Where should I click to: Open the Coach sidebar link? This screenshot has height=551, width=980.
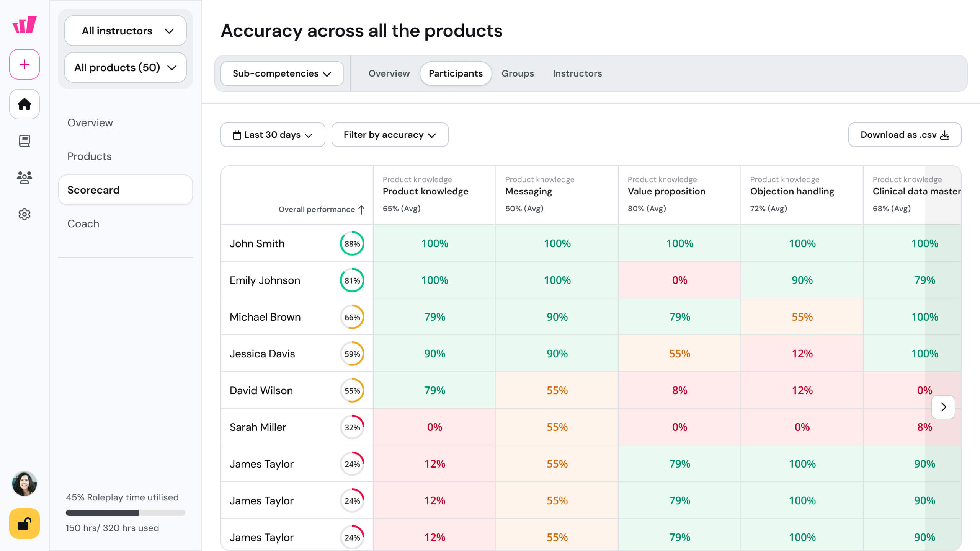83,223
